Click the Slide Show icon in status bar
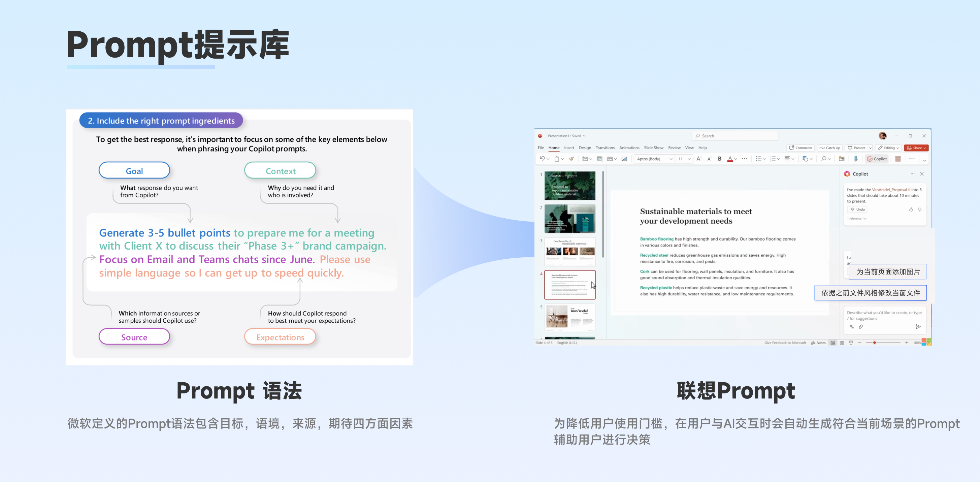 point(851,343)
